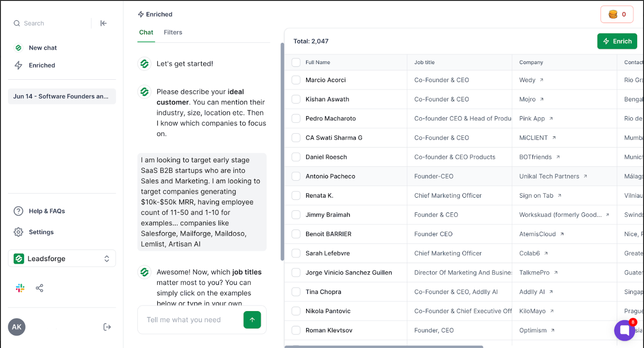Open Addlly AI external link arrow
This screenshot has height=348, width=644.
pos(551,292)
